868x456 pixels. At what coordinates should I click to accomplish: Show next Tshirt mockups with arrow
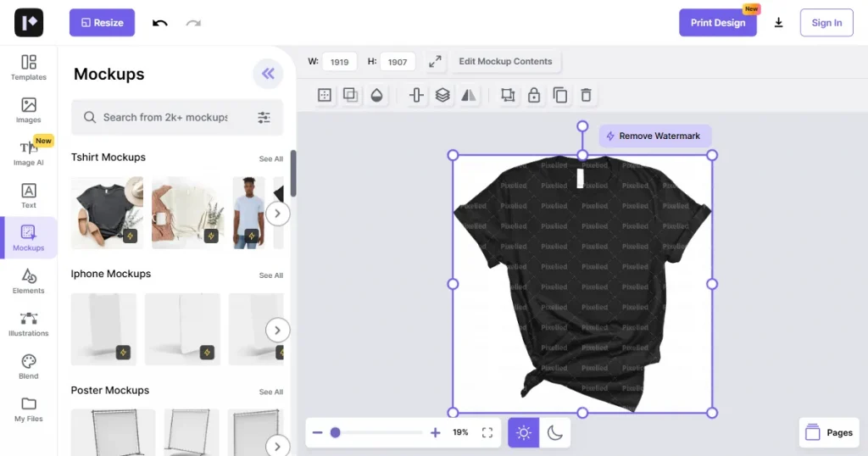coord(277,214)
